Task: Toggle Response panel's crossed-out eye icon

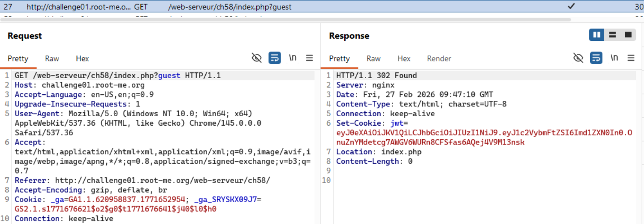Action: 578,58
